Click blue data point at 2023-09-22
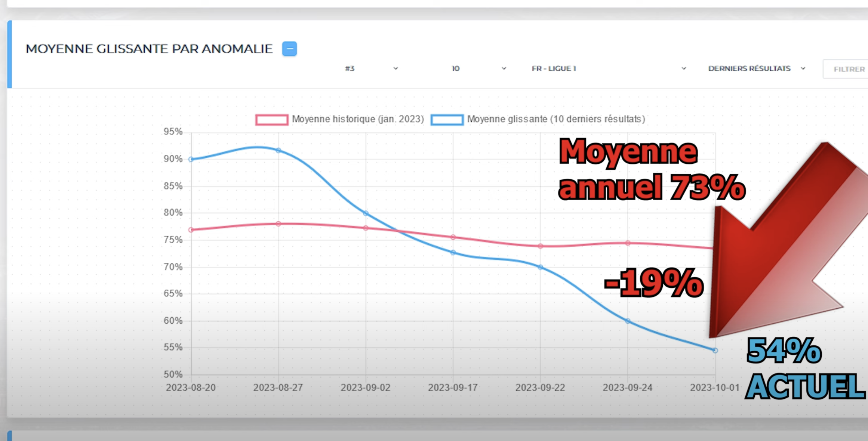The image size is (868, 441). click(541, 267)
